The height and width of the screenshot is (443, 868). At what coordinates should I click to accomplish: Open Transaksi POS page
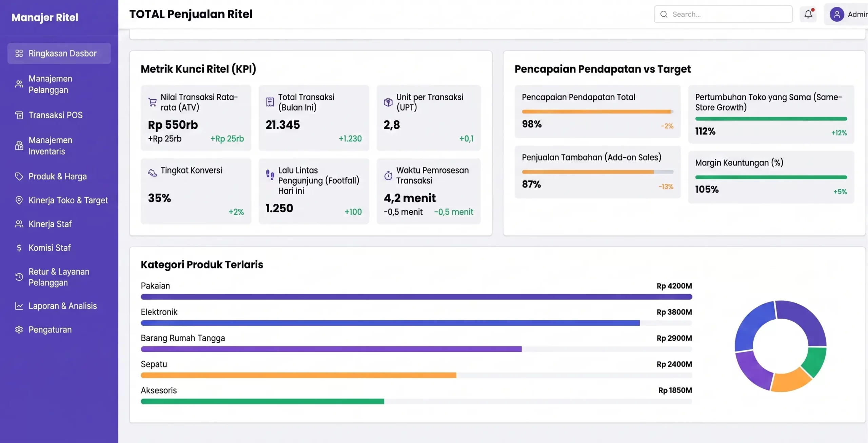59,115
